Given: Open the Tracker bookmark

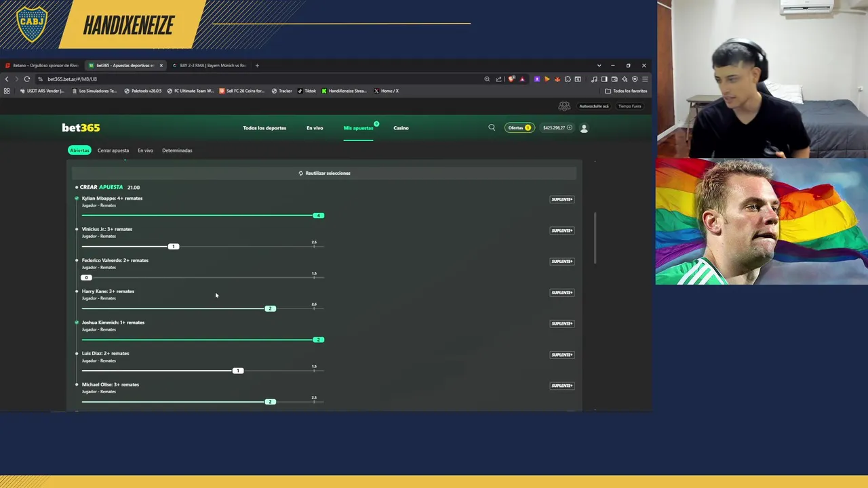Looking at the screenshot, I should pos(282,91).
